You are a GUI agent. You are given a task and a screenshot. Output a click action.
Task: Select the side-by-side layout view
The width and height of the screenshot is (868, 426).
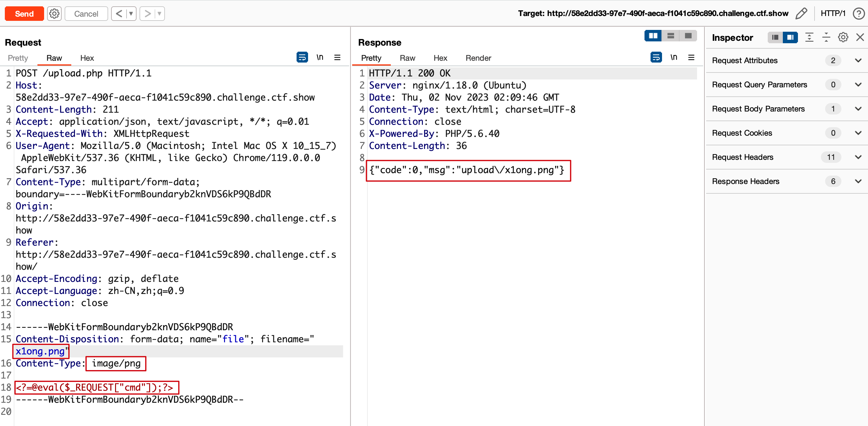click(x=653, y=36)
